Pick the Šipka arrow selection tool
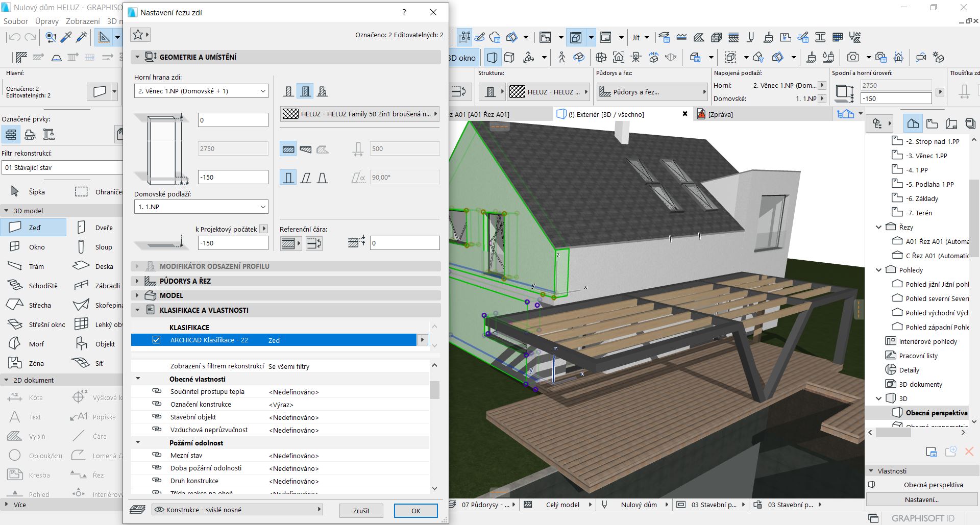Viewport: 980px width, 525px height. [x=30, y=192]
